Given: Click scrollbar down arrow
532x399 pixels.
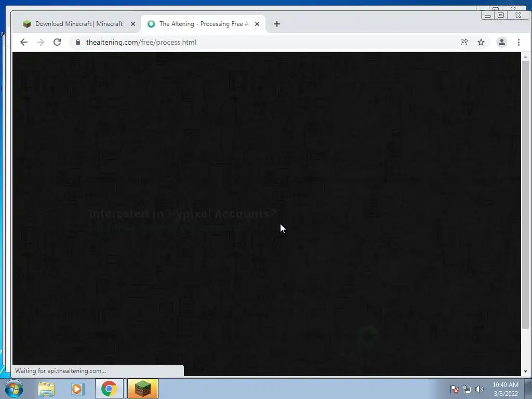Looking at the screenshot, I should pos(525,371).
